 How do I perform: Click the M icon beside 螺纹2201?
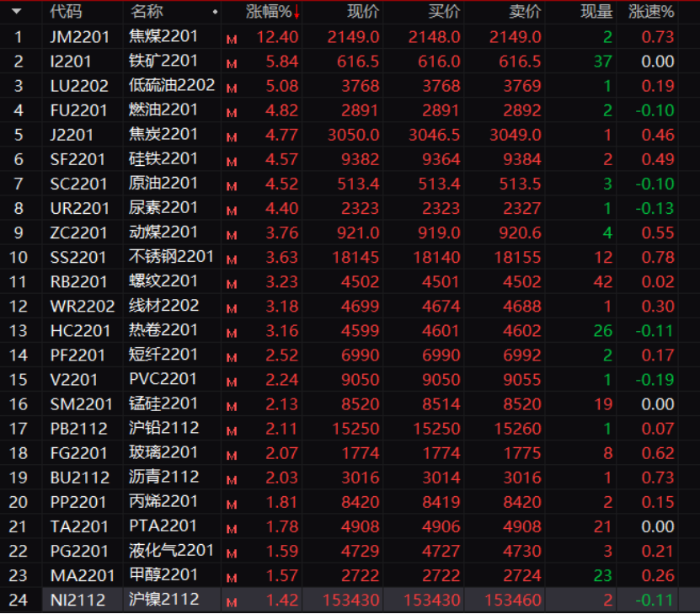point(232,283)
